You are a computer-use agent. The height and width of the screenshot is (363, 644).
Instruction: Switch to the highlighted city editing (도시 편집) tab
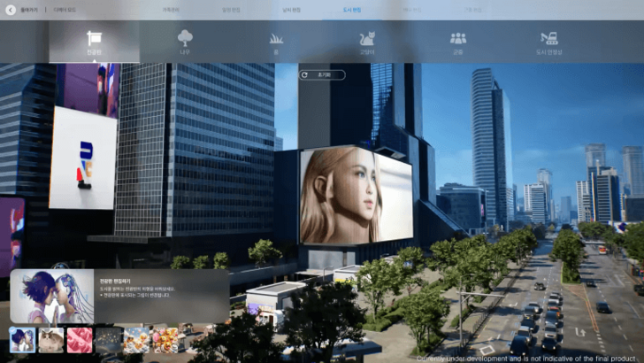point(352,10)
